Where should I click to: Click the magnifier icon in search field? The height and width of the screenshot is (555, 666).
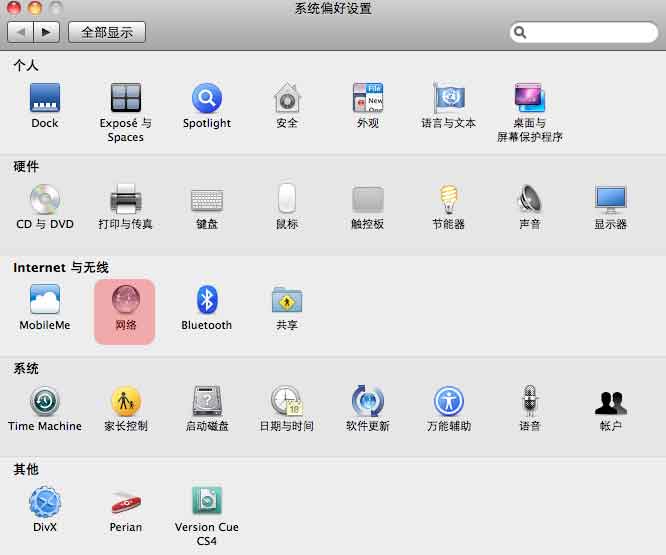(520, 32)
